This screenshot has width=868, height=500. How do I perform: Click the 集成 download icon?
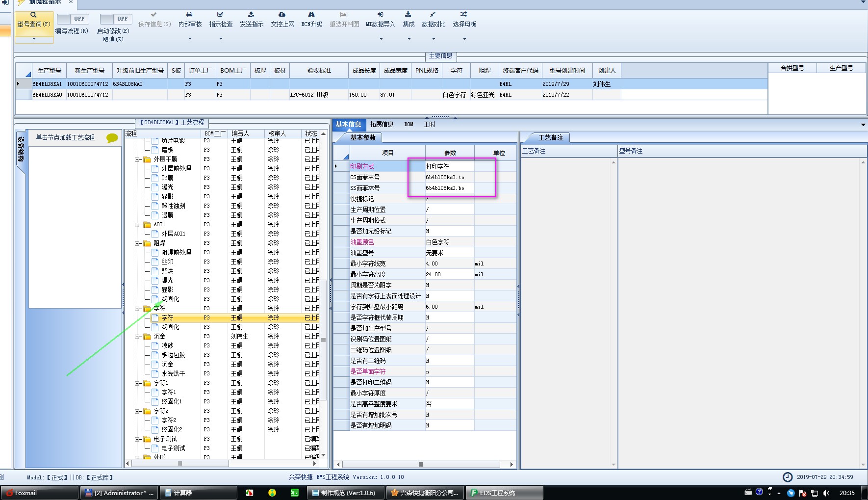408,15
